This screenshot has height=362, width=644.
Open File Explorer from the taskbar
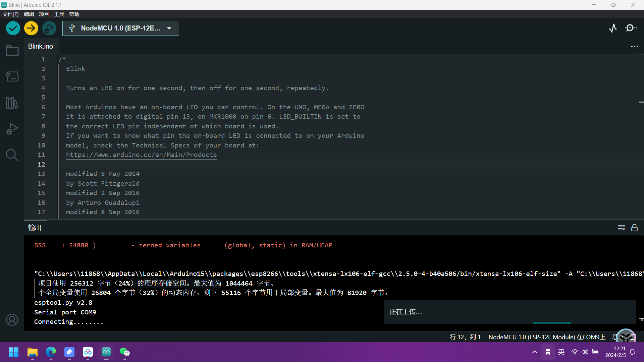33,352
